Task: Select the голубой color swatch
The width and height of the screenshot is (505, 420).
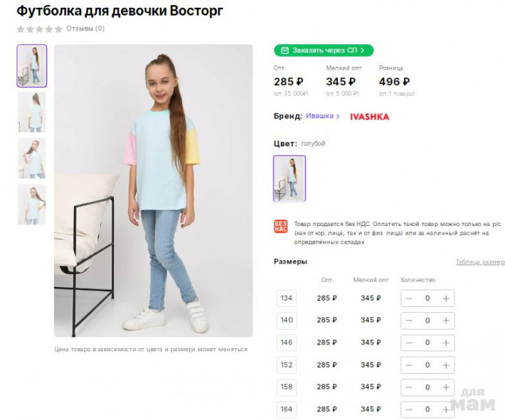Action: tap(289, 178)
